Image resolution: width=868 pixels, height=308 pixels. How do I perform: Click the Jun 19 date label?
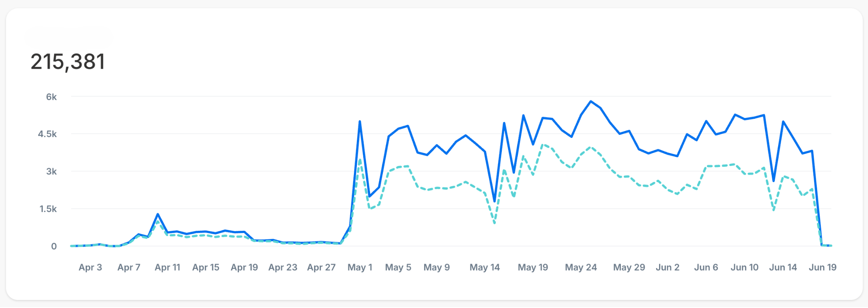822,268
